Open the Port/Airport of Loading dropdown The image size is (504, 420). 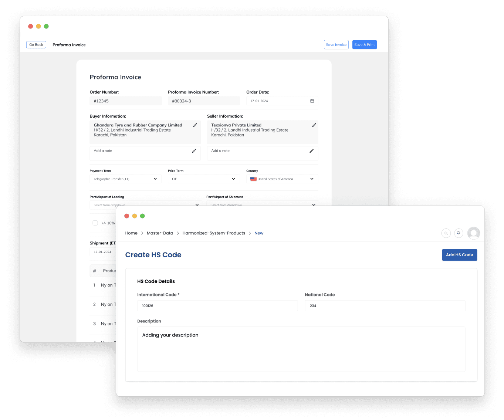197,205
